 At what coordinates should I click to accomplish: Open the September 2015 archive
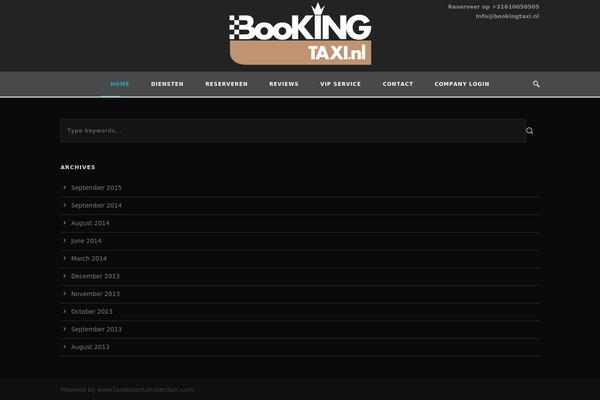(x=96, y=188)
